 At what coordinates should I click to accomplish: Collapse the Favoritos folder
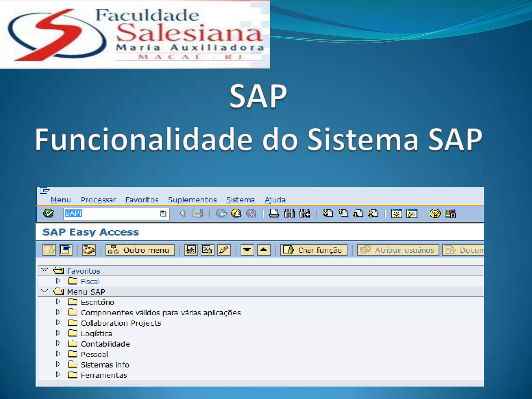pos(45,270)
